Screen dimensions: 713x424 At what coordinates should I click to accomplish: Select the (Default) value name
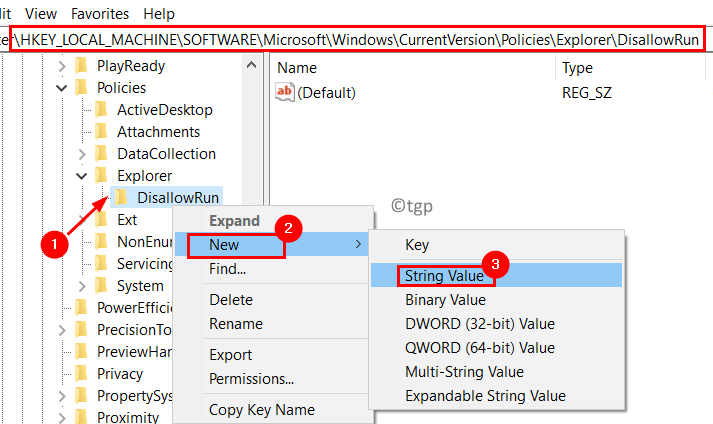pos(326,93)
